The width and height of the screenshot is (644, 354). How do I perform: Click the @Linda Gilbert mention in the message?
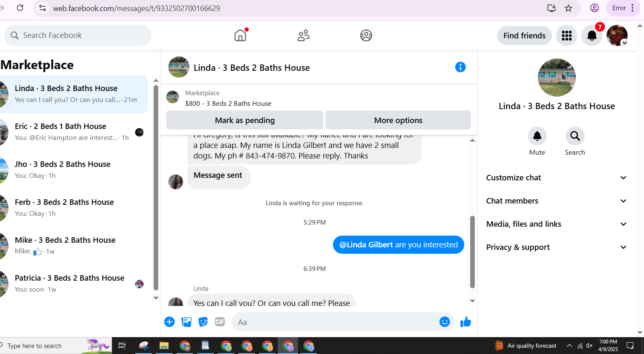pyautogui.click(x=366, y=245)
